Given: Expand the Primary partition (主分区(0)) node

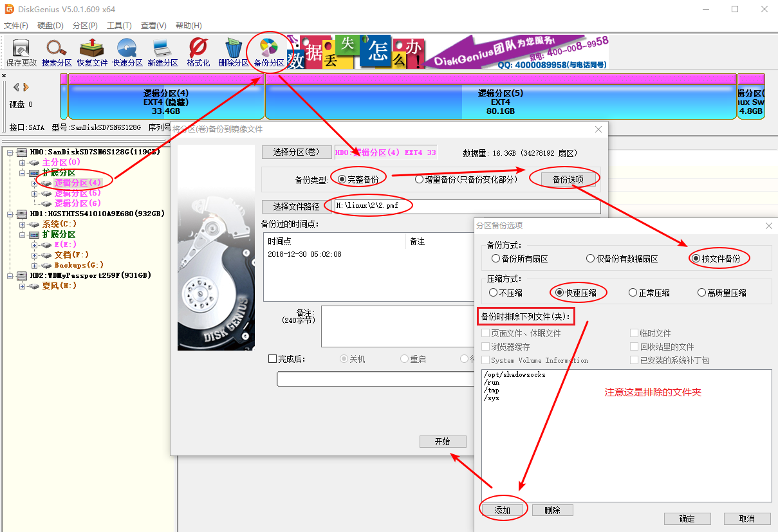Looking at the screenshot, I should [x=23, y=162].
